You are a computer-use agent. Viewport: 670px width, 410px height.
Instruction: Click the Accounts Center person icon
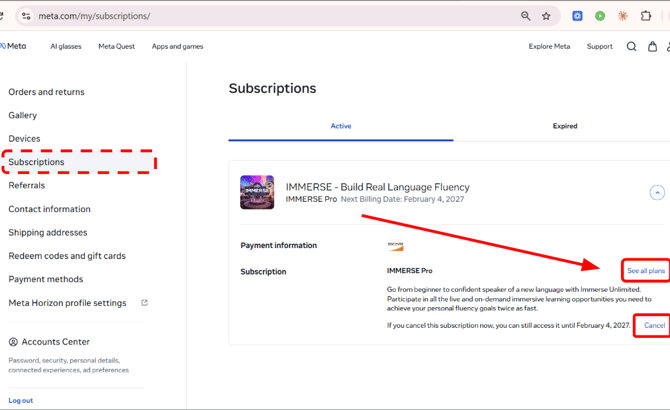click(x=13, y=342)
